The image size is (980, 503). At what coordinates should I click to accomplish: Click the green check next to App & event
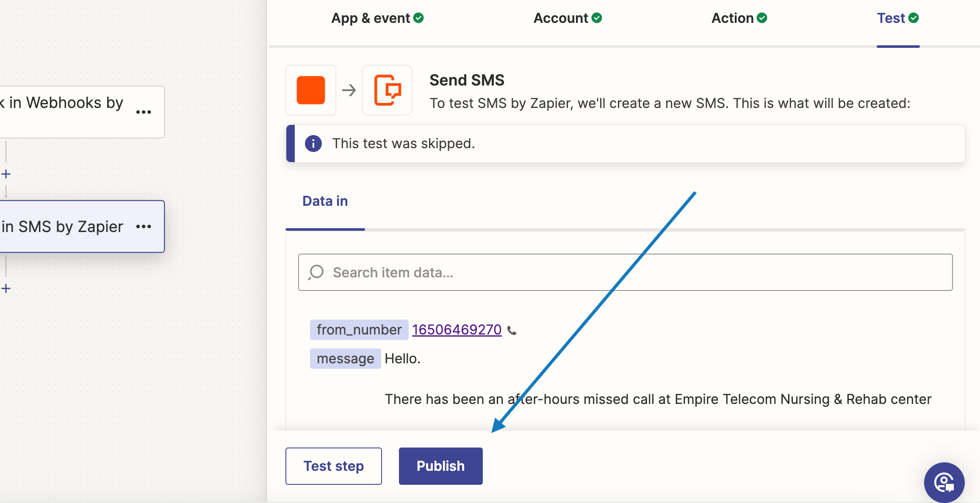click(418, 18)
